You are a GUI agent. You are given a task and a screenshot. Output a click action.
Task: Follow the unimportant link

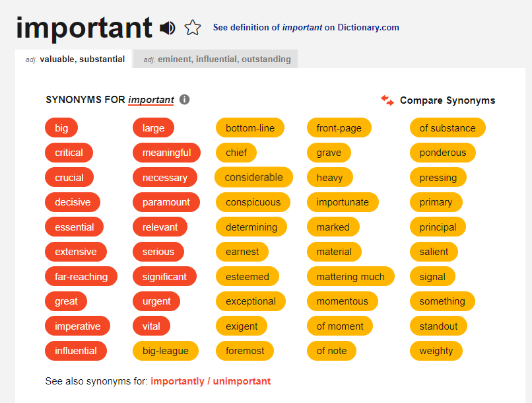[x=242, y=381]
